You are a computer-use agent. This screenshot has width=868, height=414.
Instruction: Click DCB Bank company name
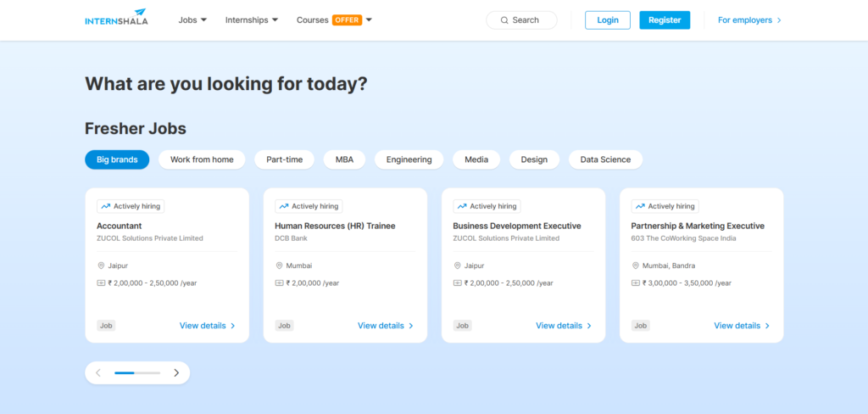click(x=292, y=238)
